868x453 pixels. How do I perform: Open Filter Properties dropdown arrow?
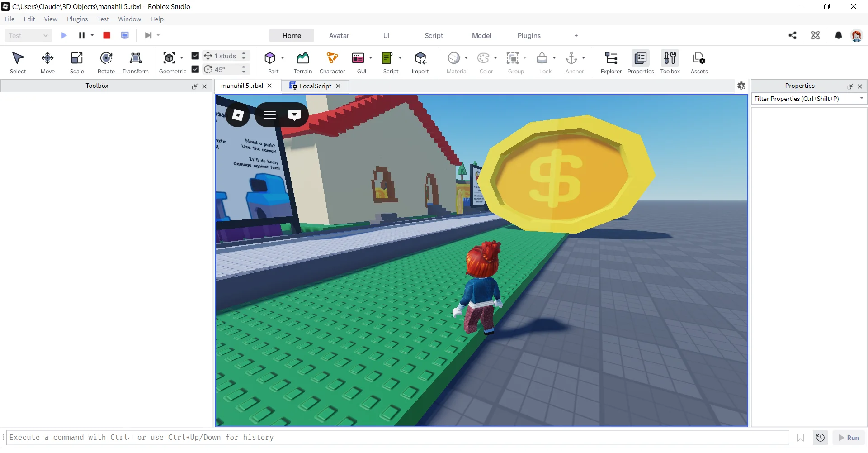click(862, 98)
